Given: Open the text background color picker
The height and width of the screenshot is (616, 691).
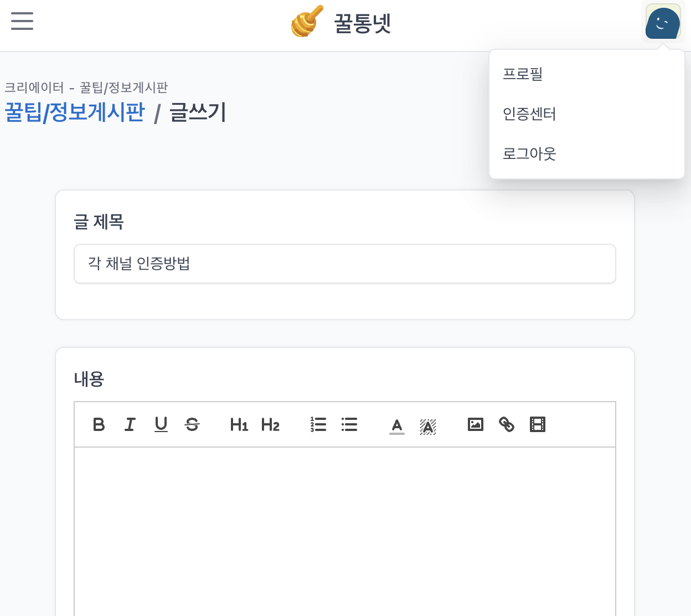Looking at the screenshot, I should tap(428, 425).
